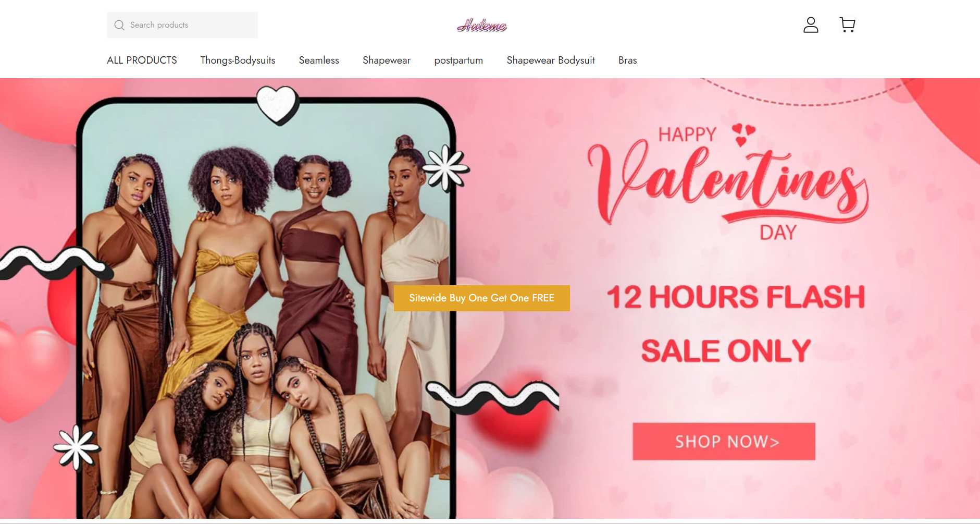
Task: Click the white flower decoration at the lower left
Action: (x=77, y=447)
